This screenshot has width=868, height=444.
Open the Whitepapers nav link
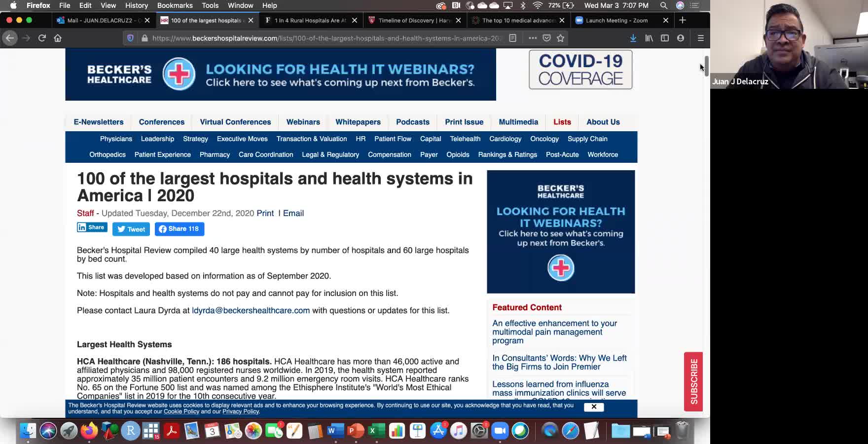point(358,122)
